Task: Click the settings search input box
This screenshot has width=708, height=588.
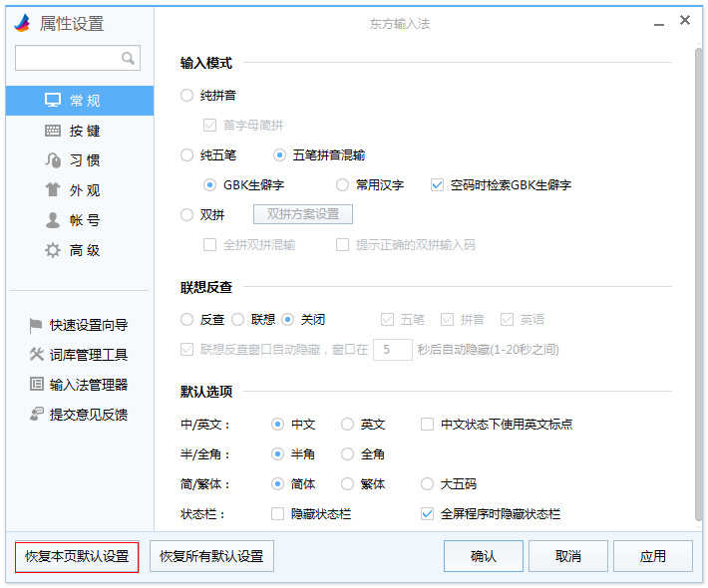Action: point(78,58)
